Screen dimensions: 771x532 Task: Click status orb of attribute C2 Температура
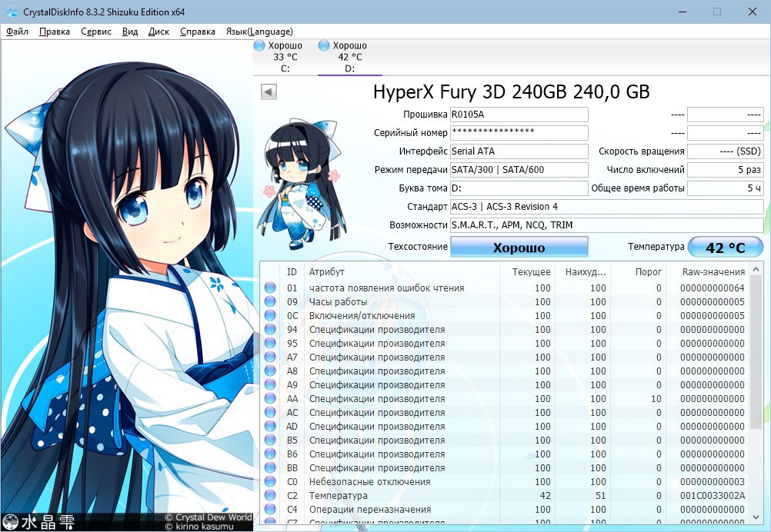(x=270, y=496)
